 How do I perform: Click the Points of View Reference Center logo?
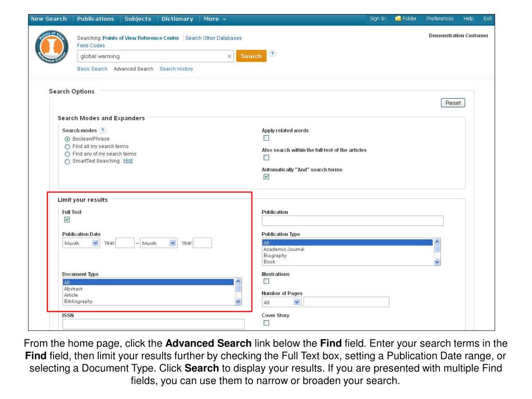(52, 47)
